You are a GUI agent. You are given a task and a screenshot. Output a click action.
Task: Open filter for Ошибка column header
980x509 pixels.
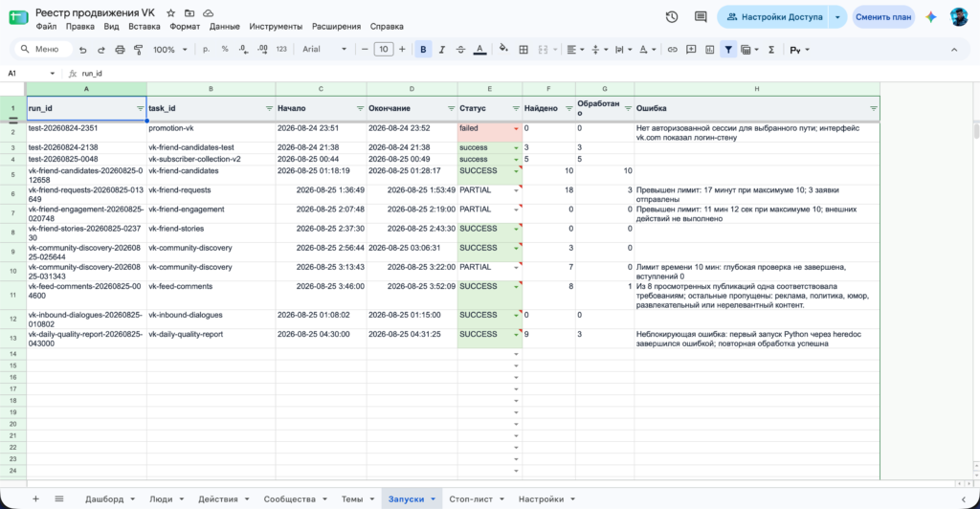point(873,109)
